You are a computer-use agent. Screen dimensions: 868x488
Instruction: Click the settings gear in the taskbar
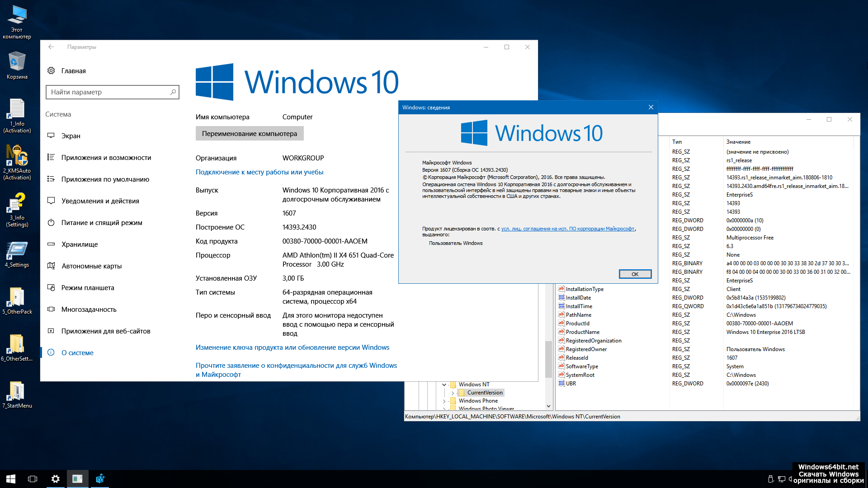pos(55,479)
